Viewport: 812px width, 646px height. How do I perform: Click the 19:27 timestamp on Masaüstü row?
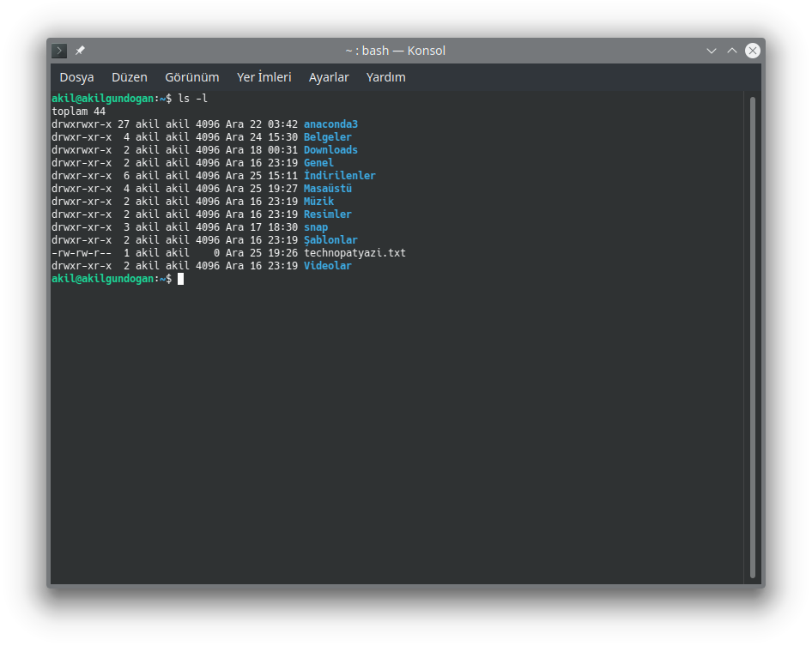coord(282,189)
